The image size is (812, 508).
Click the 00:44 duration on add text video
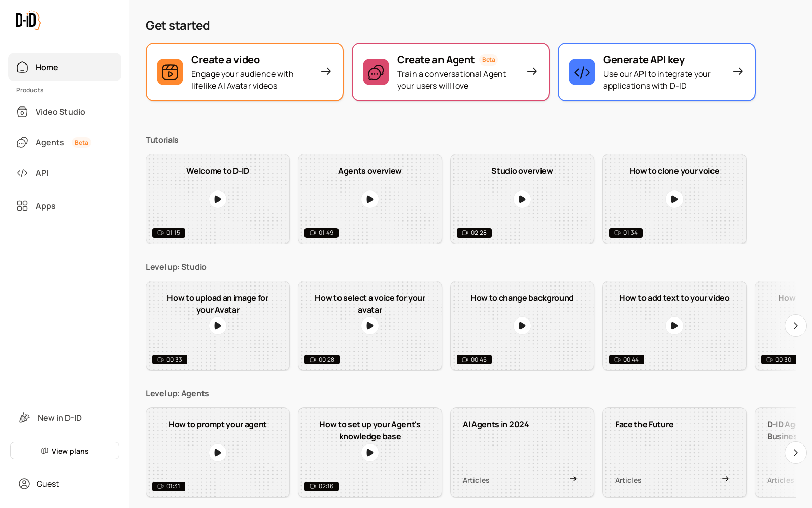(626, 360)
